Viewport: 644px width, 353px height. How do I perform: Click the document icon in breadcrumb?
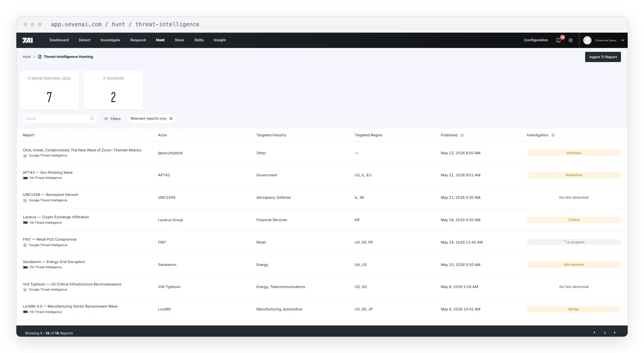[40, 57]
